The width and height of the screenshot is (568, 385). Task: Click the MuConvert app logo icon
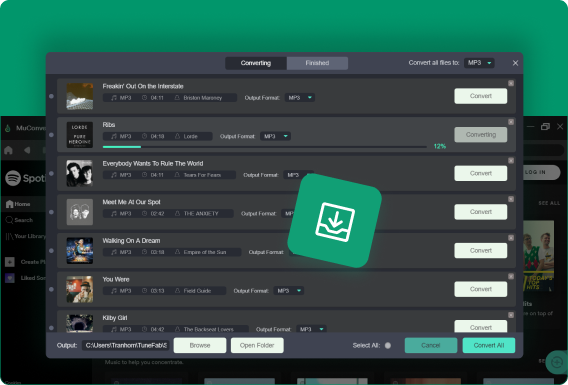(x=7, y=128)
